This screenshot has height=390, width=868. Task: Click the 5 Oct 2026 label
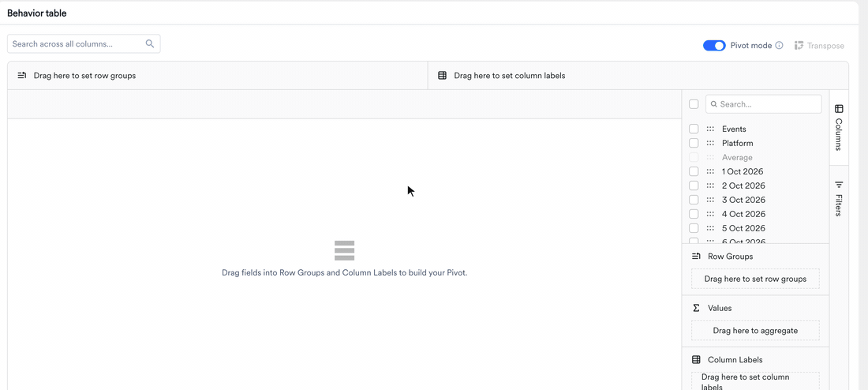(743, 228)
